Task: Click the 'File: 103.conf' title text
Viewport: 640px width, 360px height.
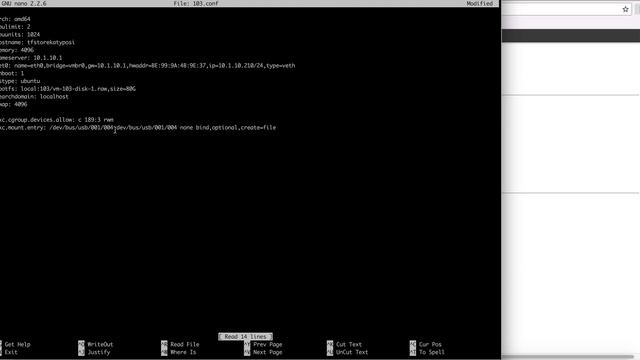Action: coord(196,3)
